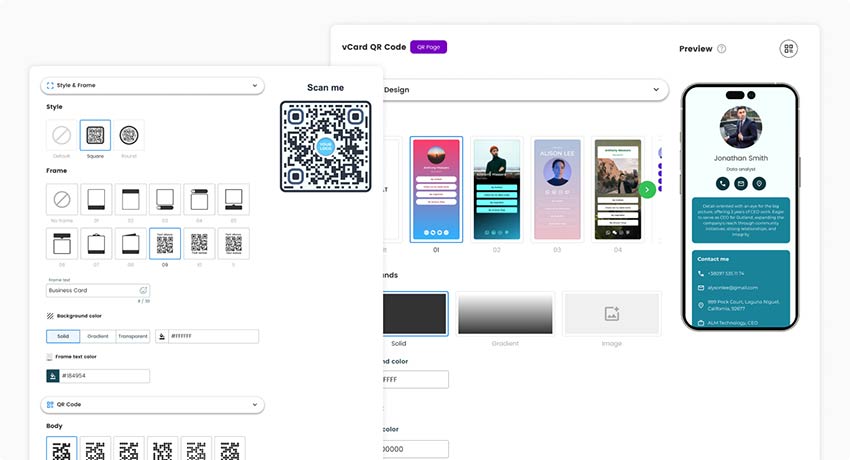Select vCard template 01 pink gradient
Image resolution: width=850 pixels, height=460 pixels.
point(436,189)
